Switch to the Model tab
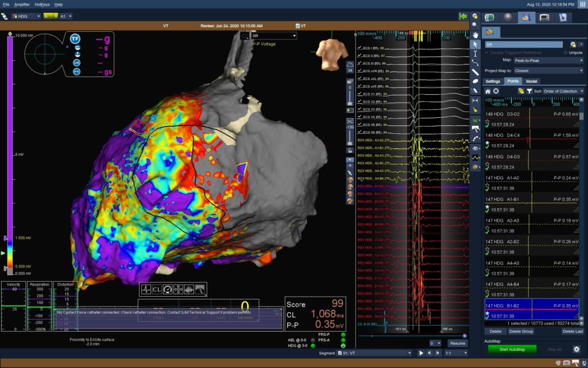The height and width of the screenshot is (368, 588). [532, 81]
